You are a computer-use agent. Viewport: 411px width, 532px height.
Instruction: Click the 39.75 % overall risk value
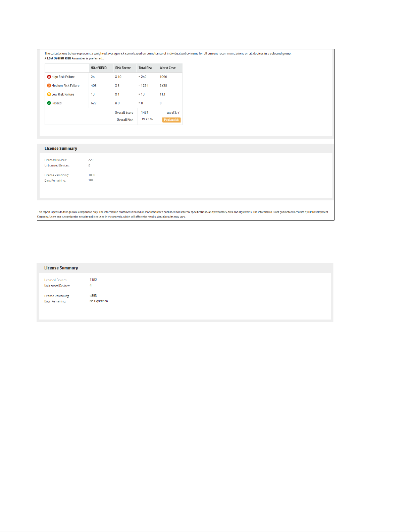(x=147, y=119)
